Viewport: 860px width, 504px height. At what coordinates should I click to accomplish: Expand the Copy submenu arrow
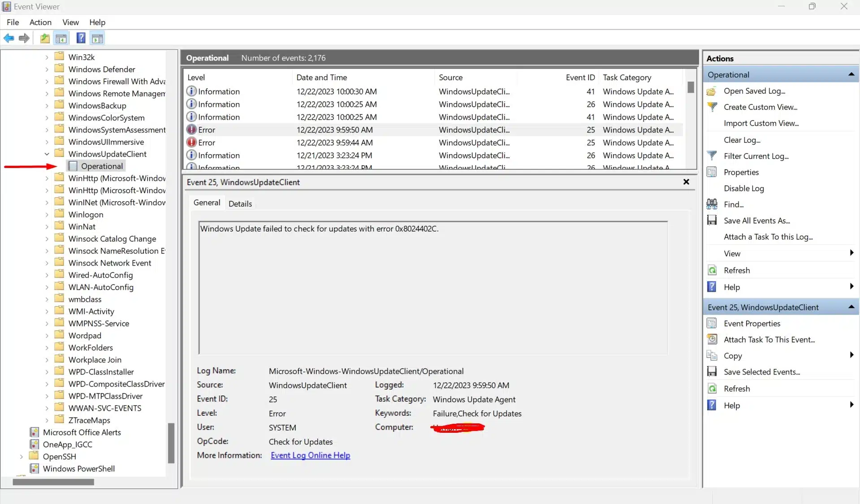coord(851,355)
